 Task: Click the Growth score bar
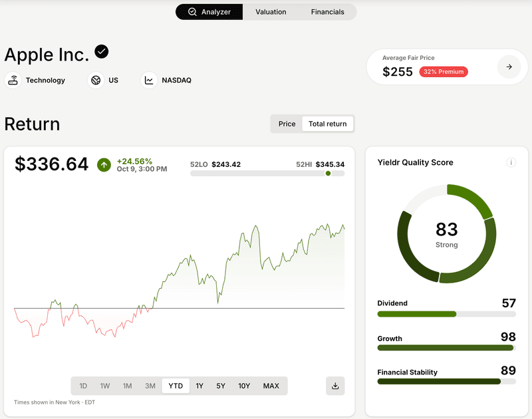[x=446, y=348]
